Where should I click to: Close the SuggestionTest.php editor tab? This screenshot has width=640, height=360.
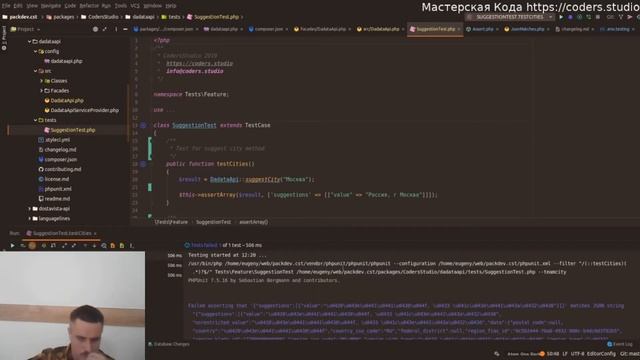point(459,29)
